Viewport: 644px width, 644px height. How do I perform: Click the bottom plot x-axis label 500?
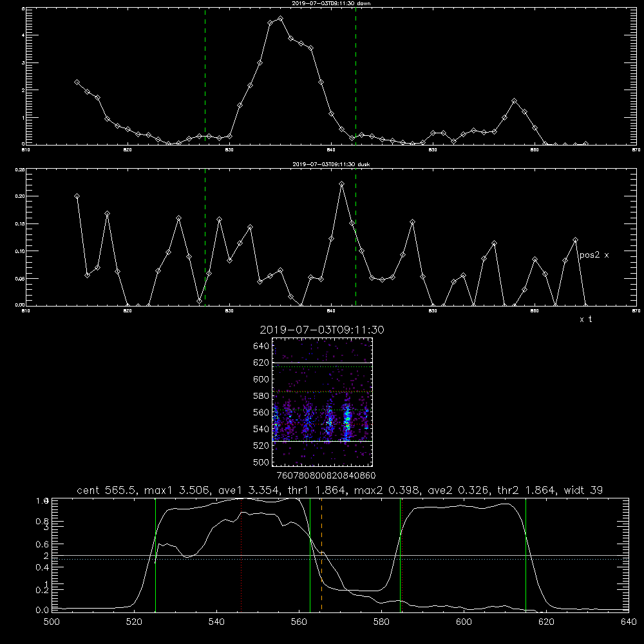[52, 622]
